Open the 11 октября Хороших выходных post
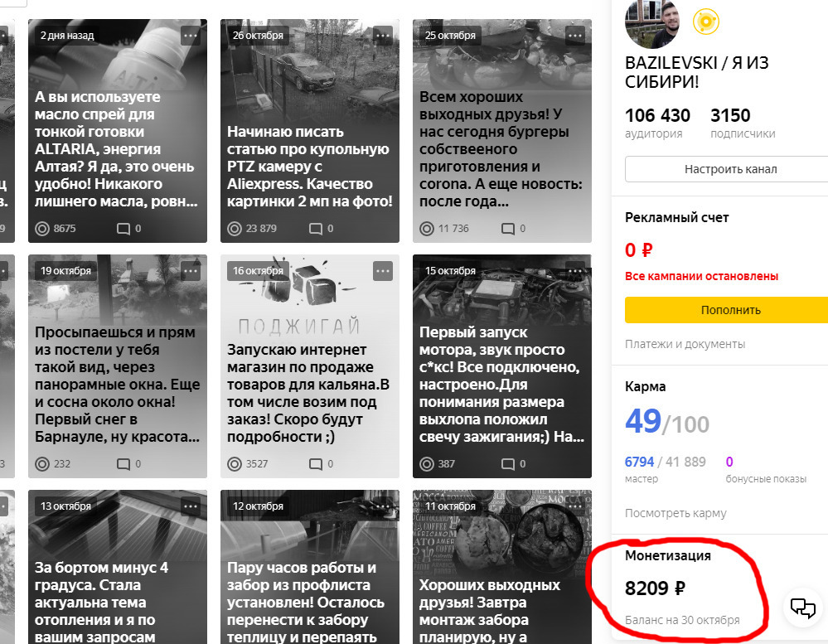The width and height of the screenshot is (828, 644). click(502, 567)
